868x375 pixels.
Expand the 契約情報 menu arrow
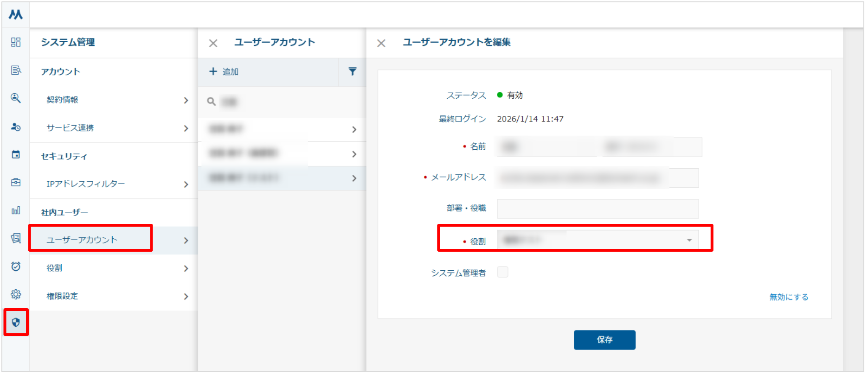[186, 100]
